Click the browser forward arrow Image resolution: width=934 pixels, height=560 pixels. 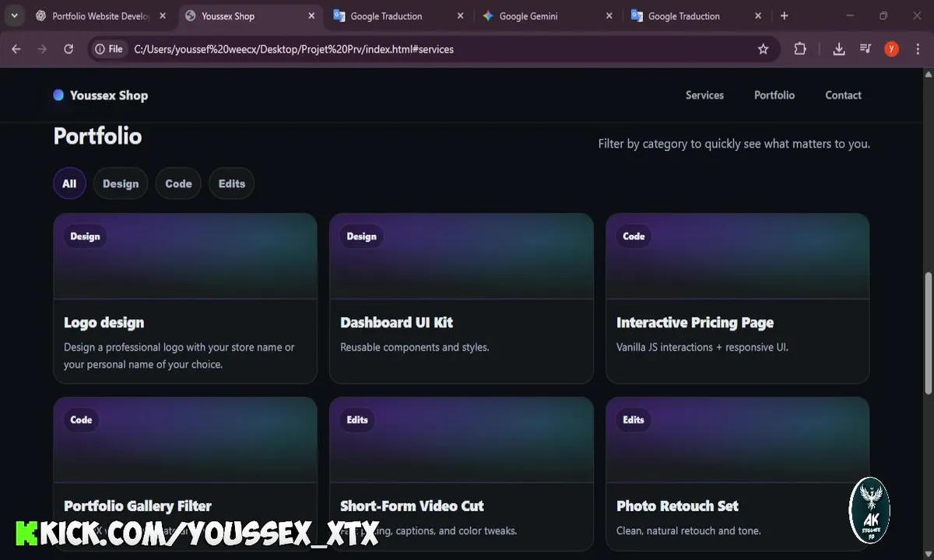(42, 49)
